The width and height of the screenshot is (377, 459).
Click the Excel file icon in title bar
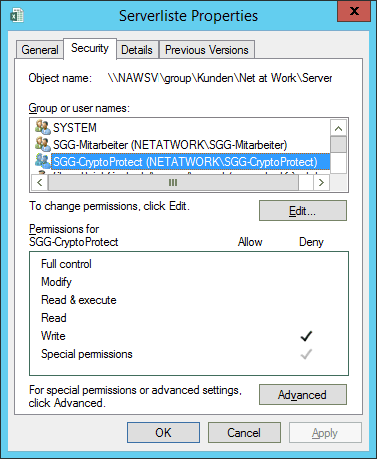pos(17,15)
